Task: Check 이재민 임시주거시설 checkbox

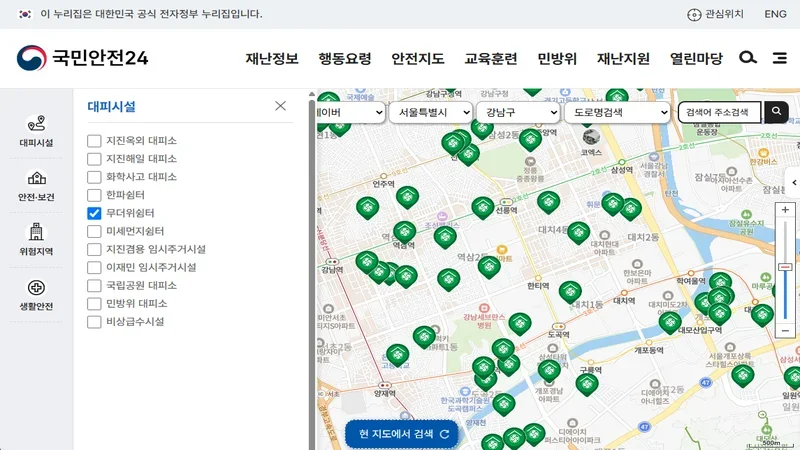Action: click(x=94, y=267)
